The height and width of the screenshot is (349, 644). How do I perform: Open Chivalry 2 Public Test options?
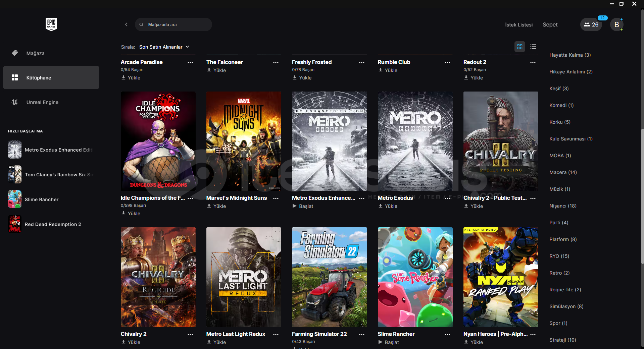point(533,198)
